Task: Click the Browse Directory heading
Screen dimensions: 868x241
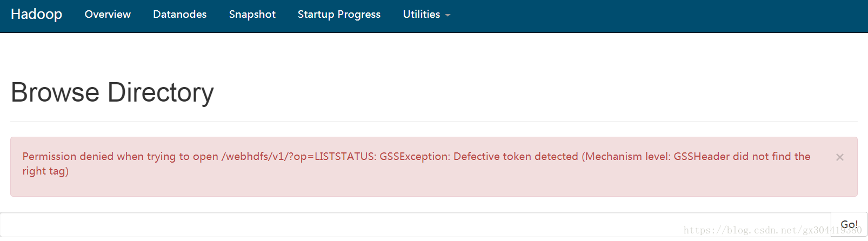Action: click(x=112, y=92)
